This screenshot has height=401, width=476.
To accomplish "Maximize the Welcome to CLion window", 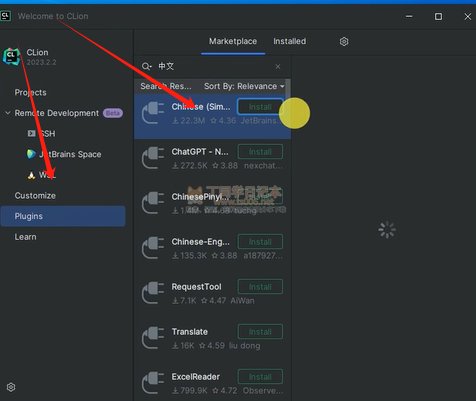I will click(438, 16).
